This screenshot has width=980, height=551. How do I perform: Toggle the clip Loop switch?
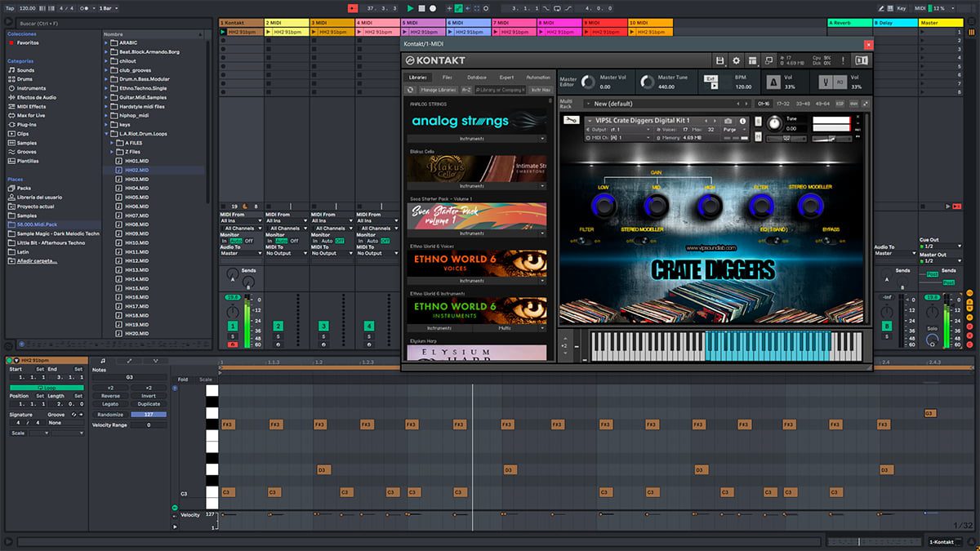pos(47,388)
